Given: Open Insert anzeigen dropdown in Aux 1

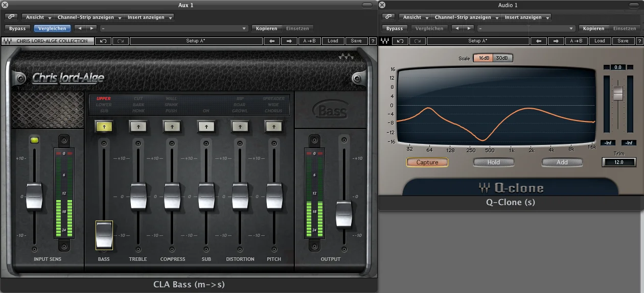Looking at the screenshot, I should [149, 17].
